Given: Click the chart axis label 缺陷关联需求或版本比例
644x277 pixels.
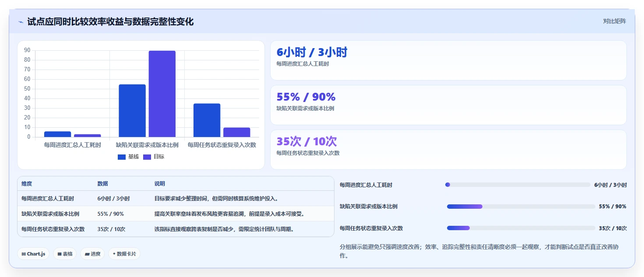Looking at the screenshot, I should (147, 145).
